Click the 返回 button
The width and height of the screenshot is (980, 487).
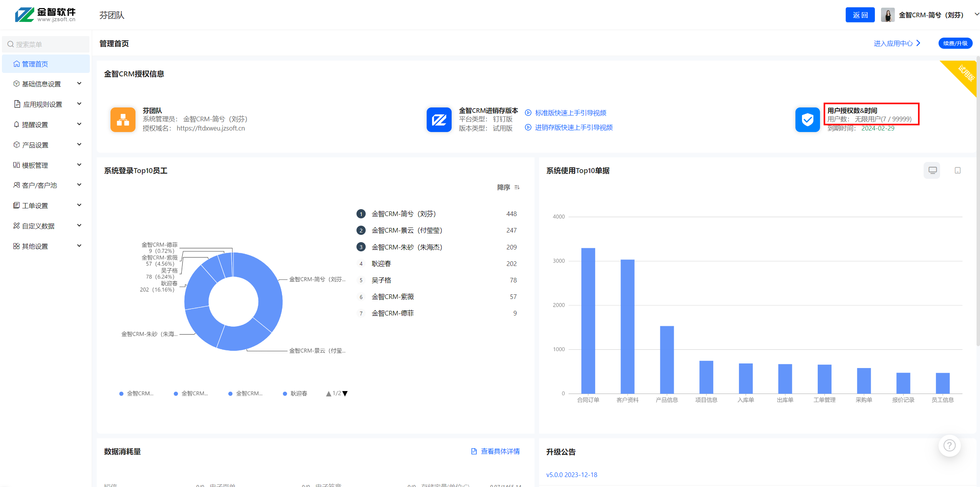pos(860,15)
